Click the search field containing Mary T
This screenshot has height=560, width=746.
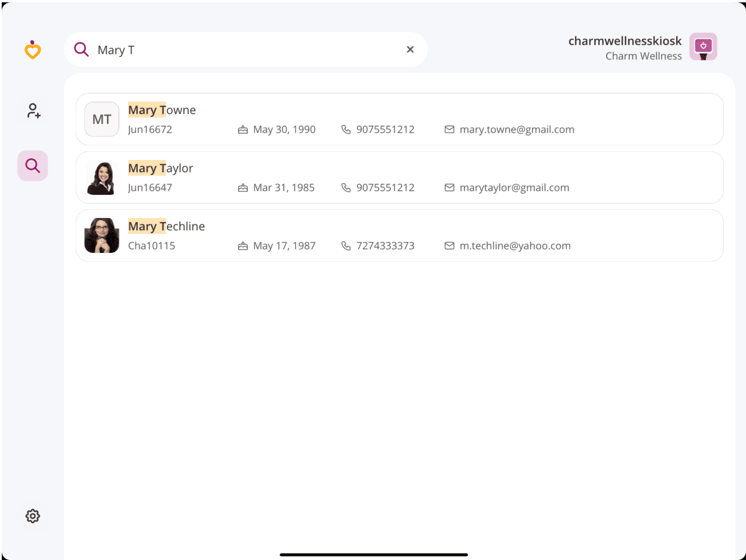click(x=244, y=50)
